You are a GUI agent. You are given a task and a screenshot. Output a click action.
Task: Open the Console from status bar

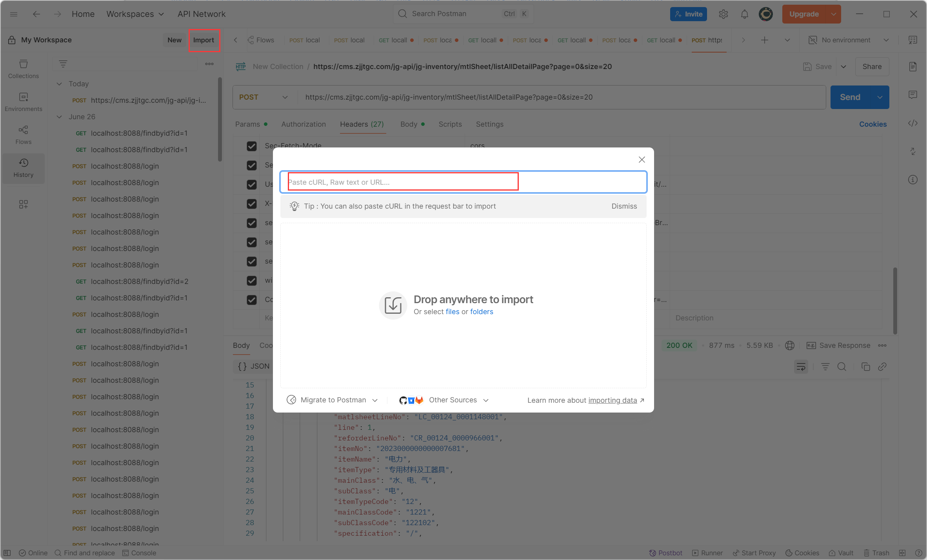pos(139,553)
